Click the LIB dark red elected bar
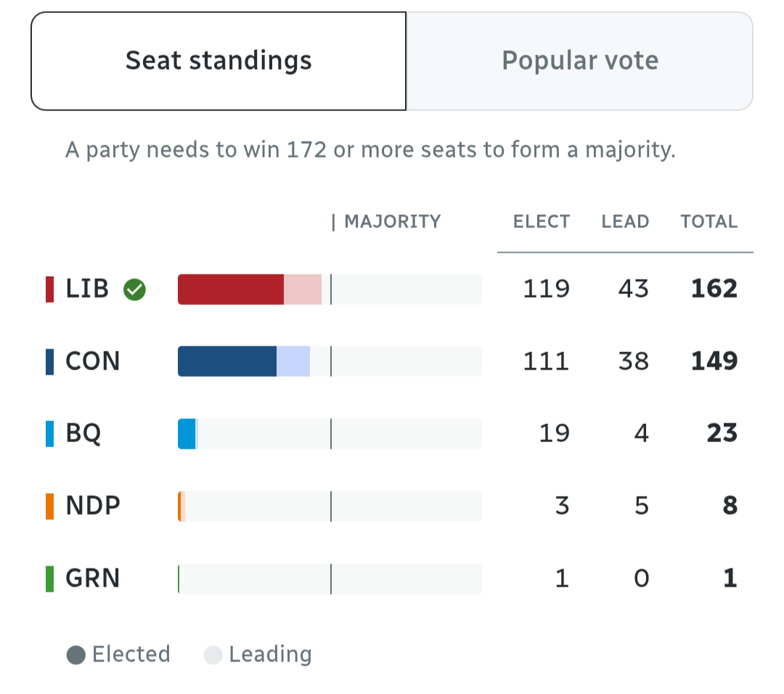This screenshot has width=784, height=694. pos(230,290)
